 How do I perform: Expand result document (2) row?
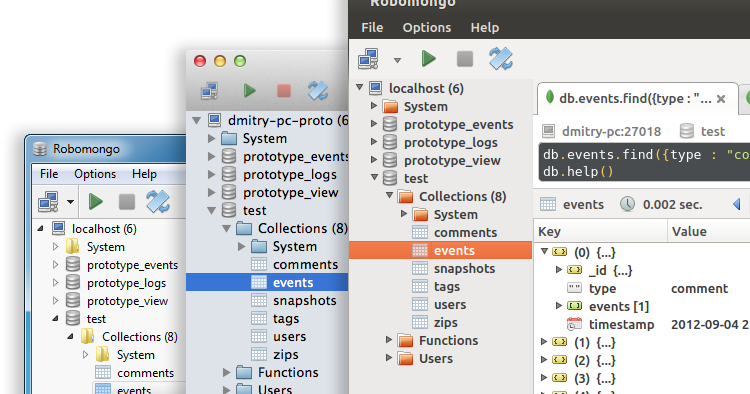544,360
